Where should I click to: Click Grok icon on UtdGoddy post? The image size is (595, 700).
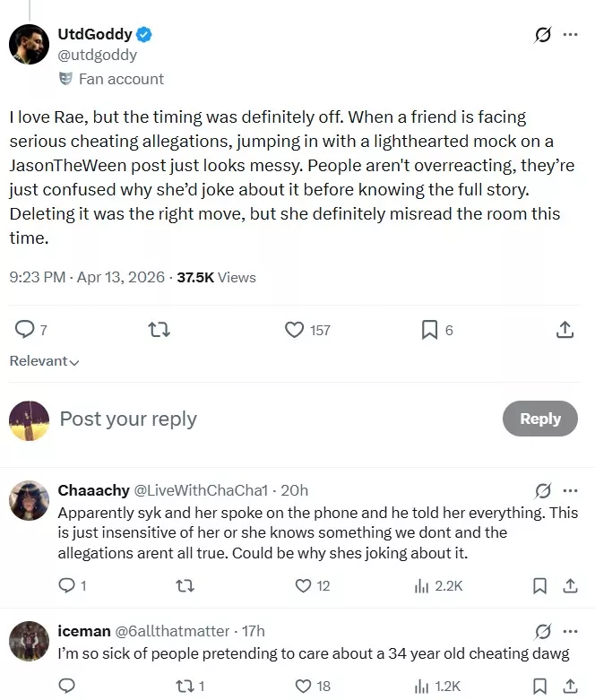542,35
